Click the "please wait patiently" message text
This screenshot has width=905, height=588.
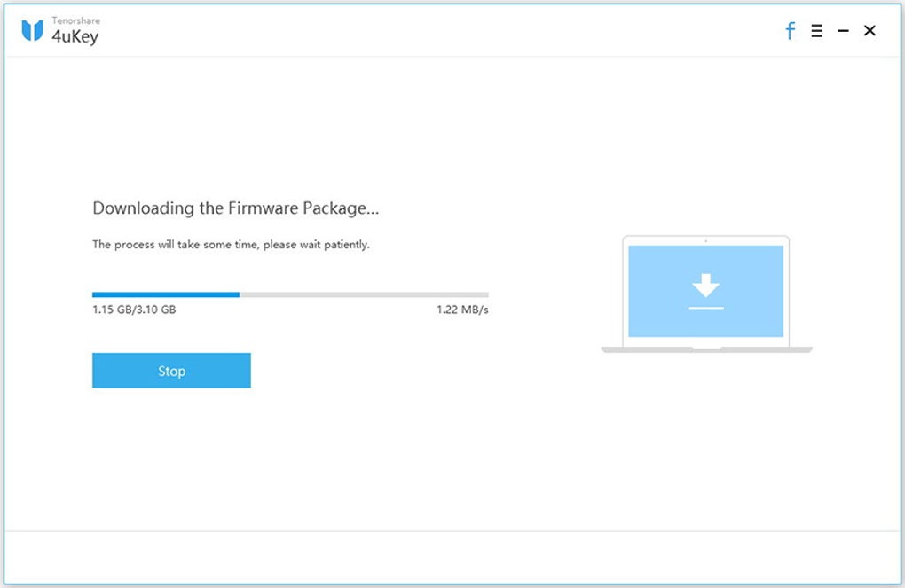231,245
